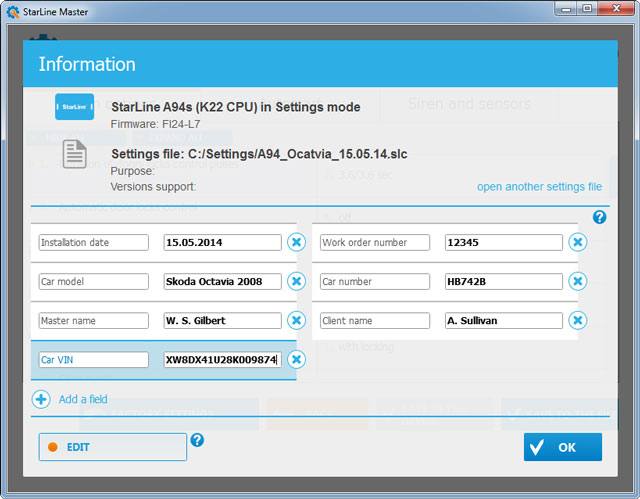Click the Firmware: FI24-L7 text
The height and width of the screenshot is (499, 640).
coord(156,124)
